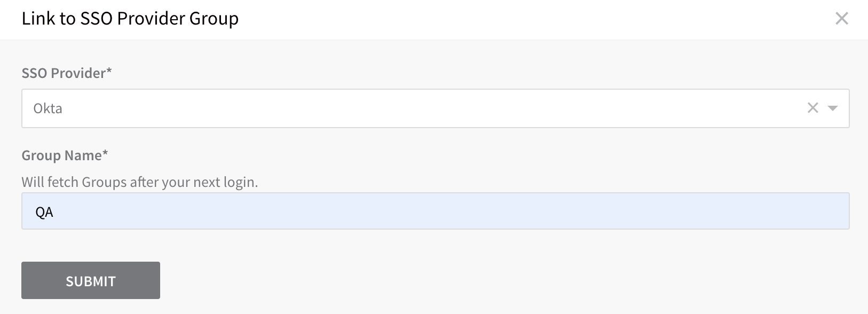Open the SSO Provider combo box showing Okta
Viewport: 868px width, 314px height.
pos(435,108)
